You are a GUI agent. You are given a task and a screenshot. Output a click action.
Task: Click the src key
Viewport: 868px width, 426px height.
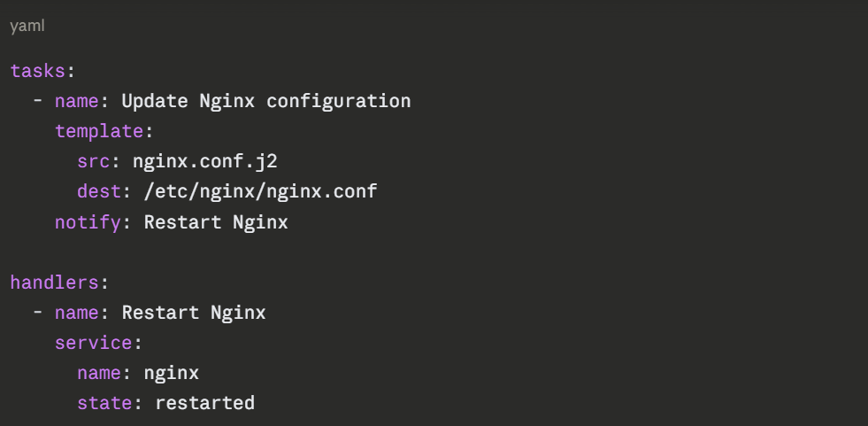coord(93,161)
